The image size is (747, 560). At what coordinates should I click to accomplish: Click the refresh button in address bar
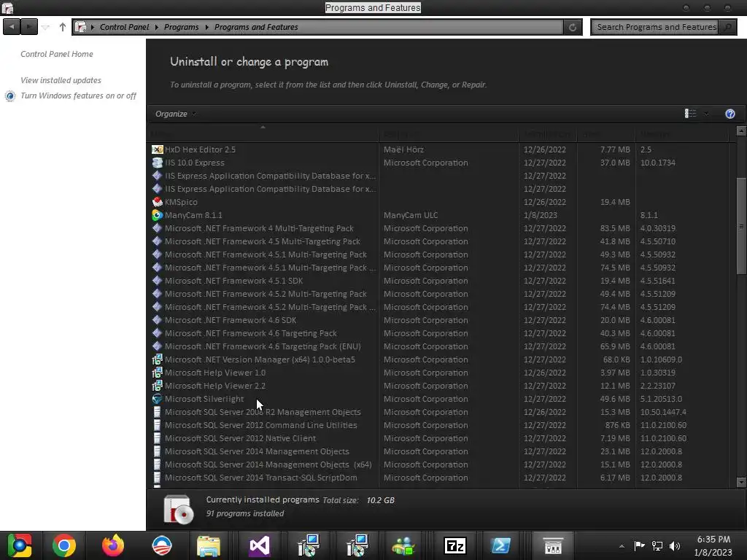573,27
